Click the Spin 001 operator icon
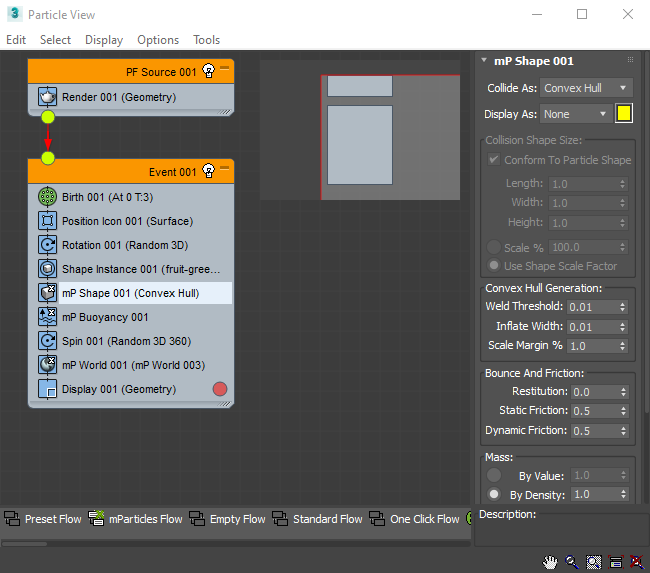Viewport: 650px width, 573px height. (48, 341)
